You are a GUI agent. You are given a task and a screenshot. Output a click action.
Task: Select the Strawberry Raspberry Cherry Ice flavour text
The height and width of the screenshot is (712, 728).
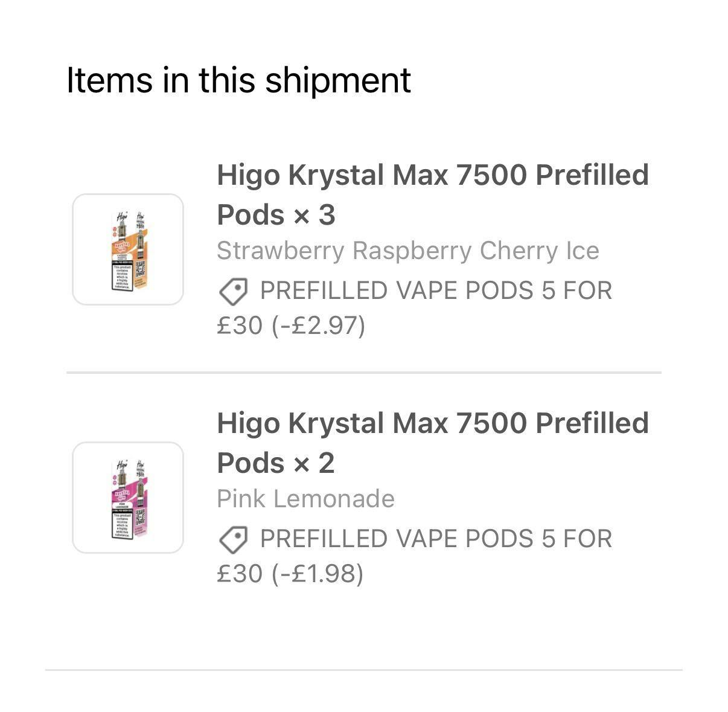[407, 251]
